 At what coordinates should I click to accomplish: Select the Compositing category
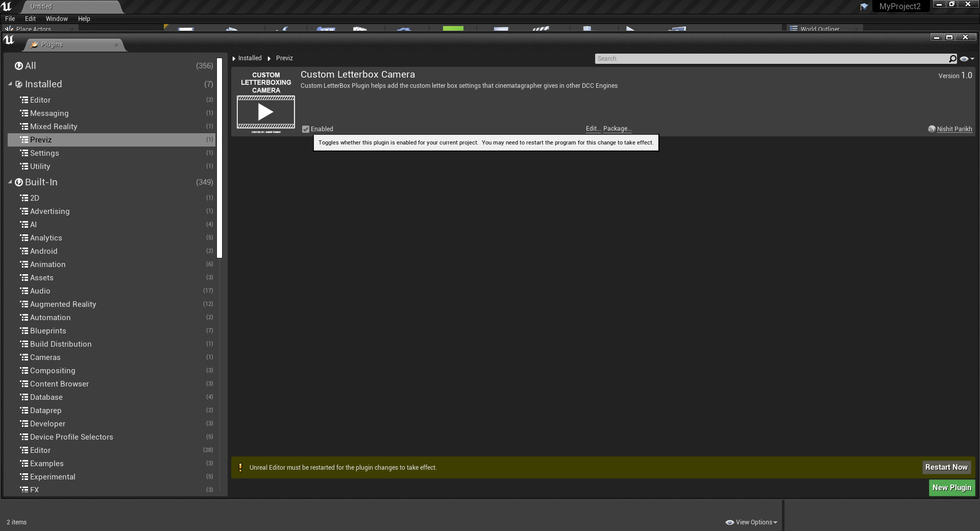(x=111, y=371)
